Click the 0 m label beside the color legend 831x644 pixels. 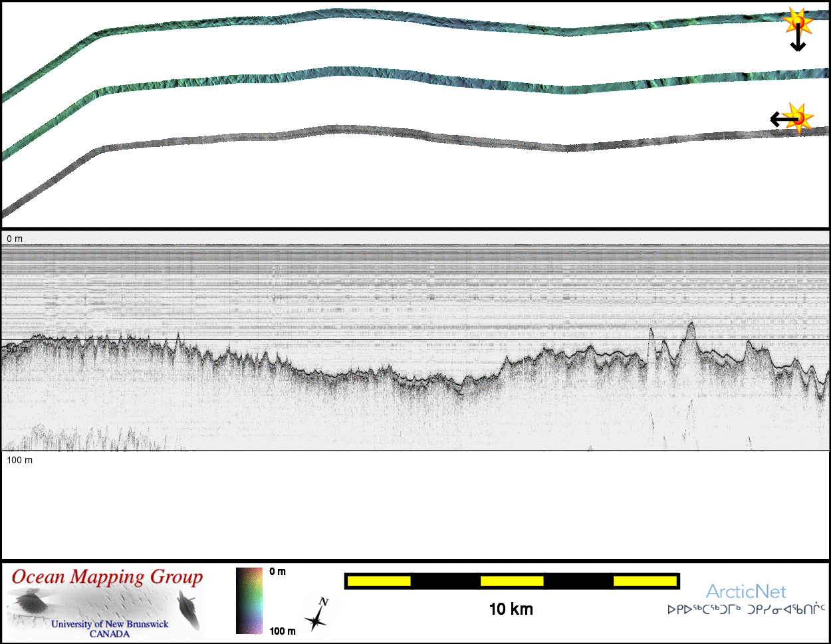278,572
